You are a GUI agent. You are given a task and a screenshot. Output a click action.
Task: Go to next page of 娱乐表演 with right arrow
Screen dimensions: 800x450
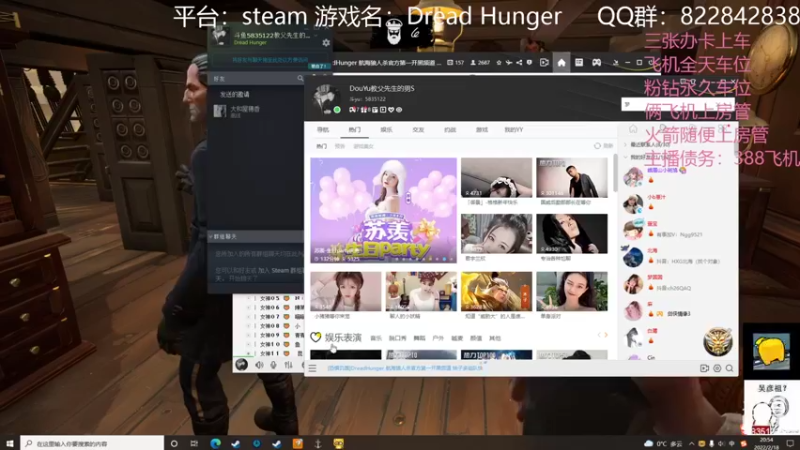tap(606, 335)
